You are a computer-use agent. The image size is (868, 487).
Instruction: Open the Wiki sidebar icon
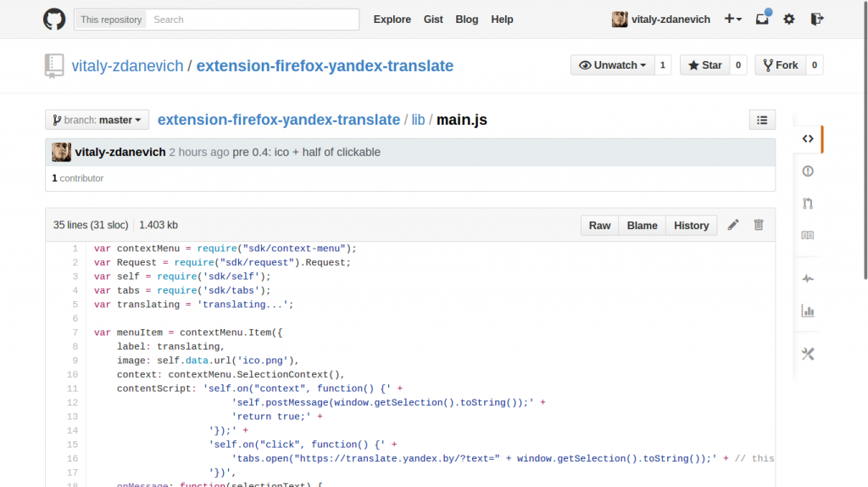[x=808, y=236]
